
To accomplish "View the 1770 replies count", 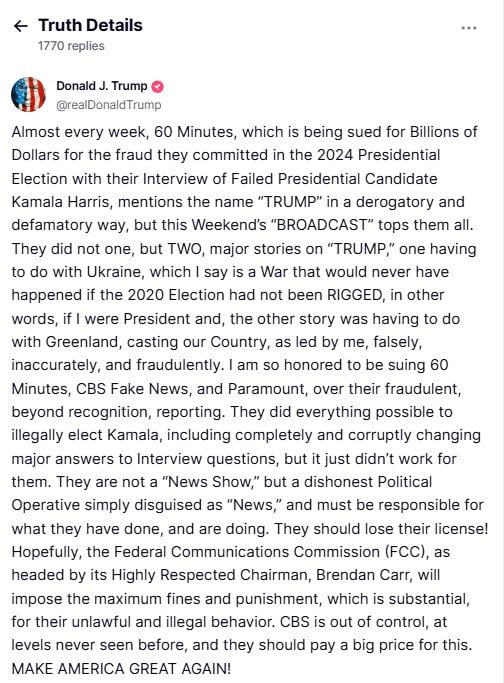I will (x=71, y=46).
